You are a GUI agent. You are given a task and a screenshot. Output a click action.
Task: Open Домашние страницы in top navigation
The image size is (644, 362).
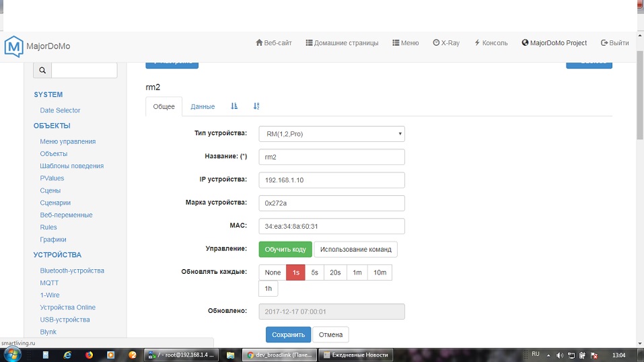pyautogui.click(x=342, y=43)
